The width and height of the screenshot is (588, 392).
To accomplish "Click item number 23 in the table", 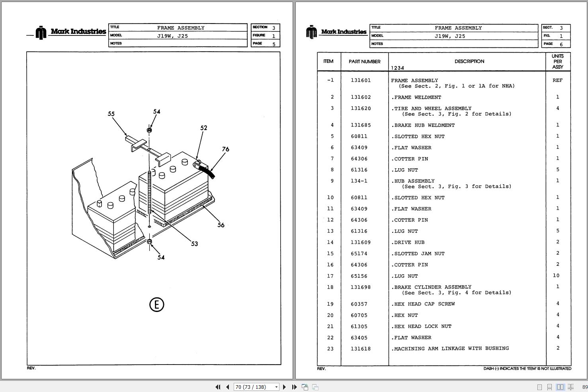I will click(330, 349).
